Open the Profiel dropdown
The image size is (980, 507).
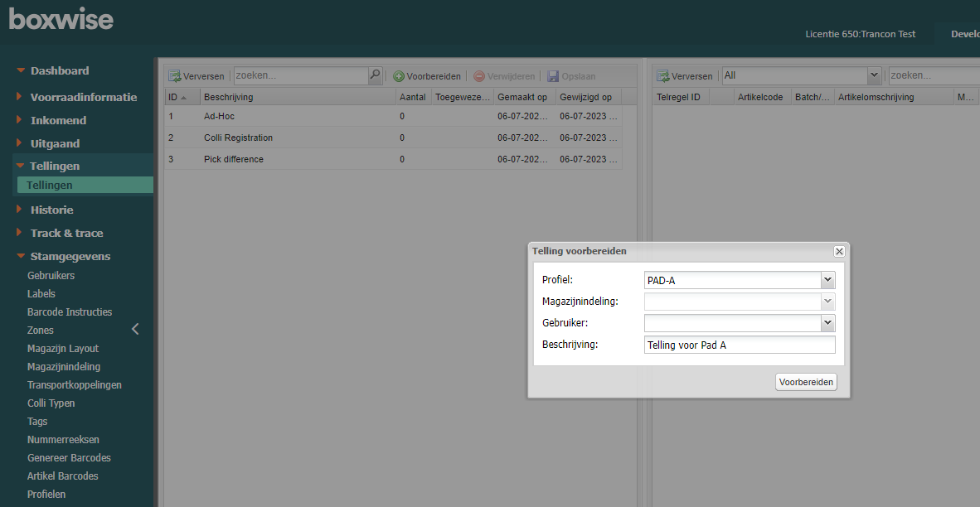point(827,280)
